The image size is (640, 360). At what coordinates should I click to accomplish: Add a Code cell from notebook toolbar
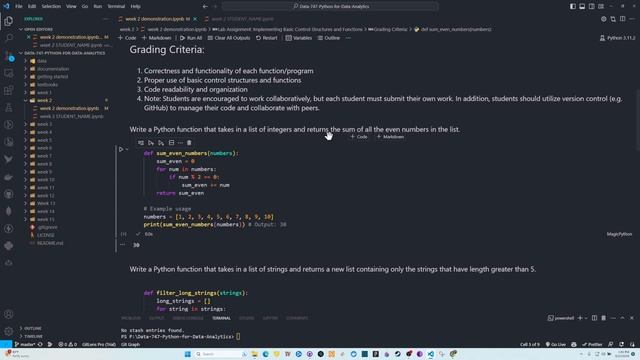pos(127,38)
